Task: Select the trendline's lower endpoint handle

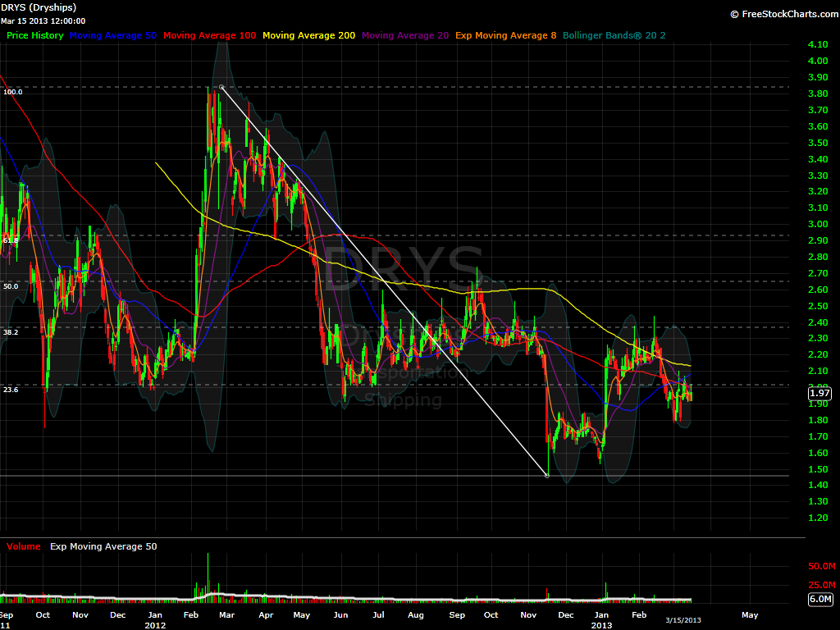Action: pyautogui.click(x=547, y=475)
